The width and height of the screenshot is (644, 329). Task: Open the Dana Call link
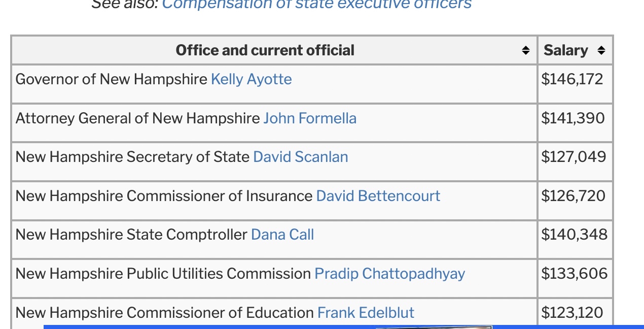pyautogui.click(x=282, y=235)
